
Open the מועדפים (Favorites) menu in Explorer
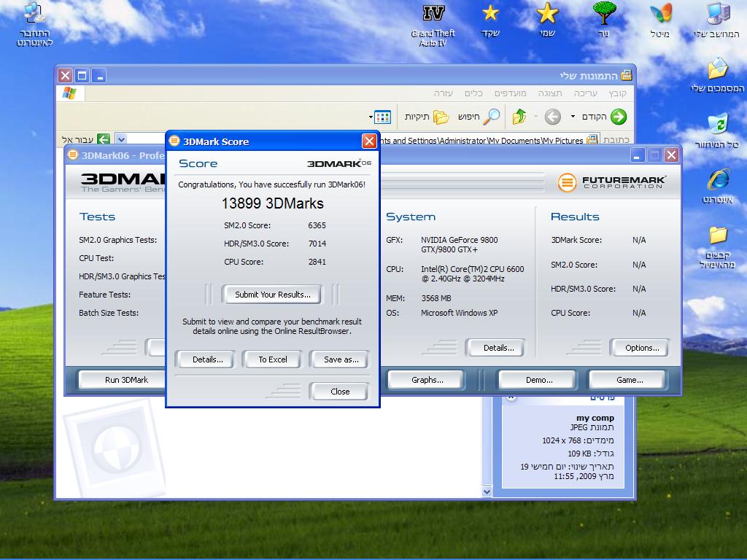point(510,93)
